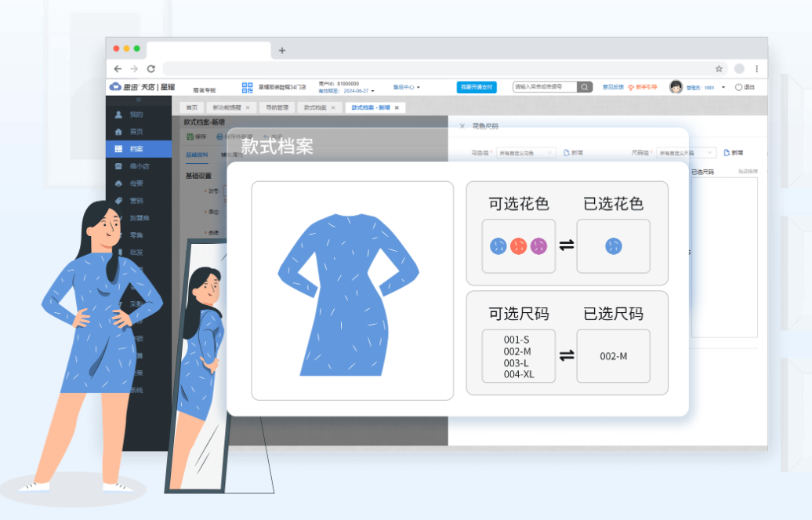Click the search magnifier icon in the top bar
The height and width of the screenshot is (520, 812).
click(x=585, y=87)
